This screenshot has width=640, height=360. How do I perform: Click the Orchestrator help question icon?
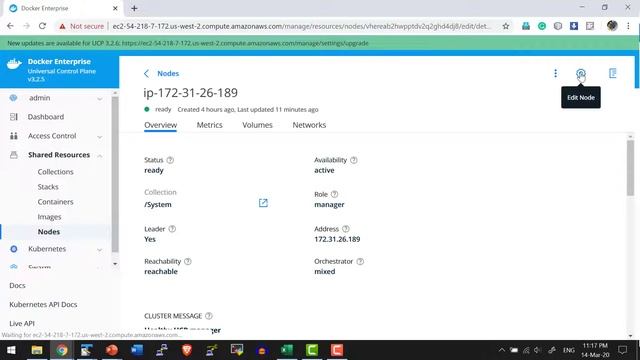click(x=360, y=261)
